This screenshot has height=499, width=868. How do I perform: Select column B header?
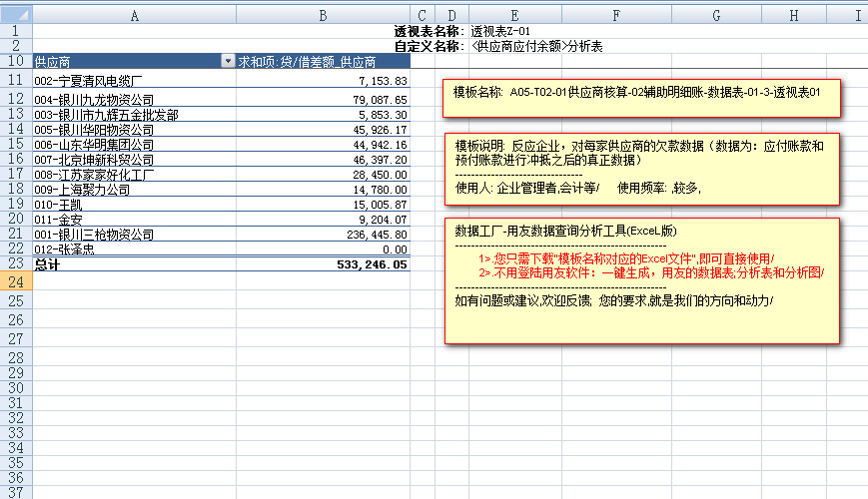click(x=323, y=15)
